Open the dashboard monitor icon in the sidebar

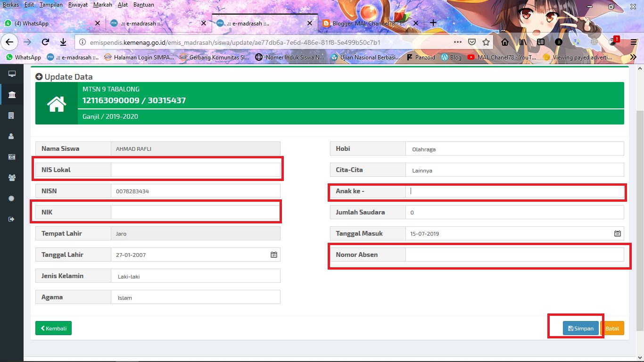pyautogui.click(x=12, y=74)
